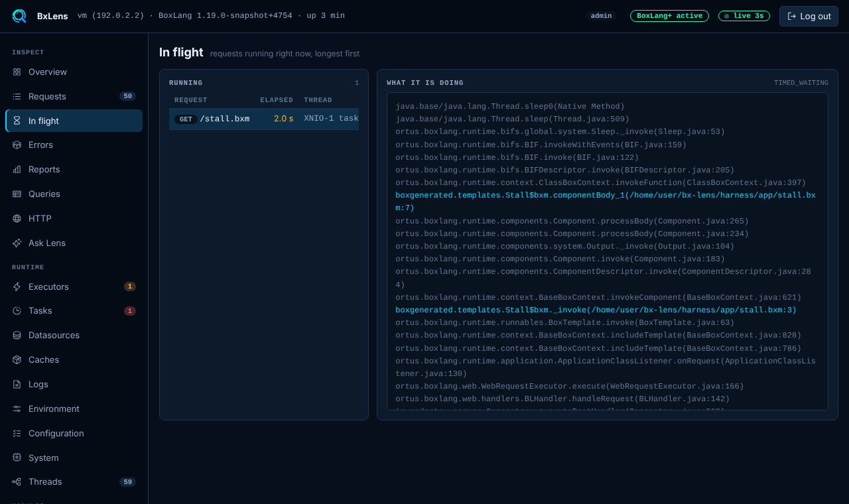The height and width of the screenshot is (504, 849).
Task: Click the Requests count badge 50
Action: tap(127, 96)
